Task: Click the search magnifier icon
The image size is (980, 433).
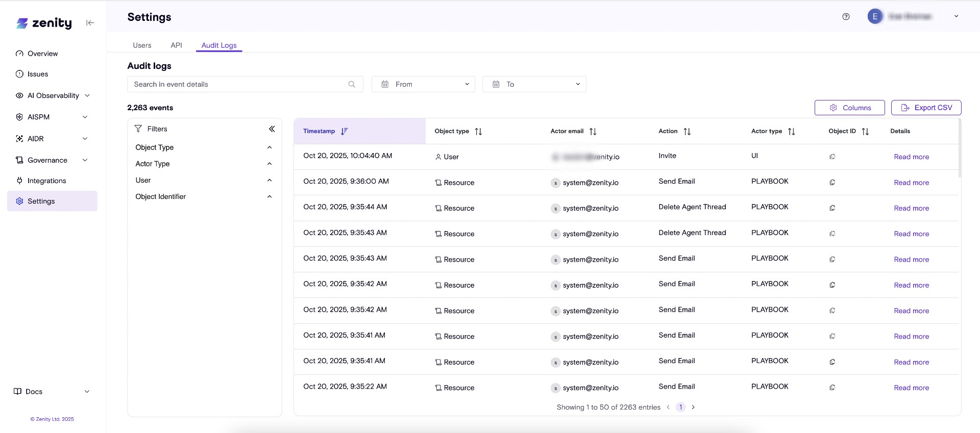Action: point(352,84)
